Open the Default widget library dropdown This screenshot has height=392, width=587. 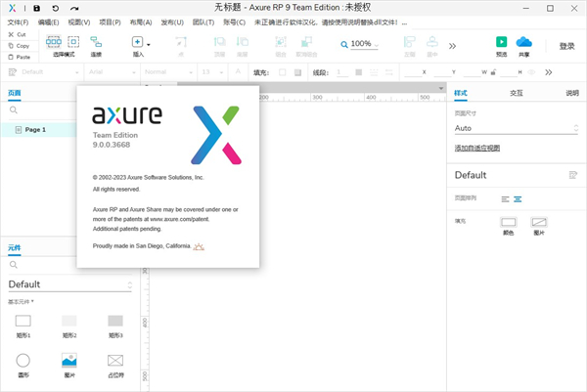click(x=70, y=284)
